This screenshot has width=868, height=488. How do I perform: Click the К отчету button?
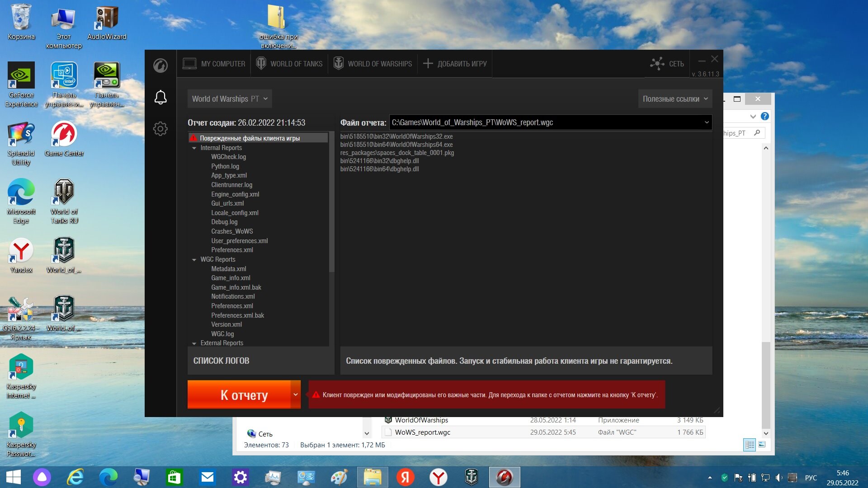[239, 394]
